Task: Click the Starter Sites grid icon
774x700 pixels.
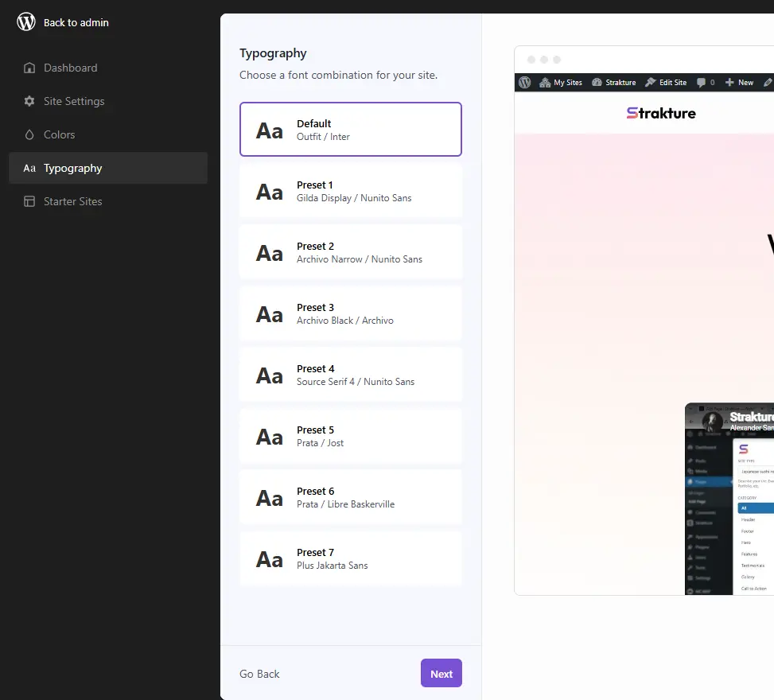Action: pyautogui.click(x=29, y=201)
